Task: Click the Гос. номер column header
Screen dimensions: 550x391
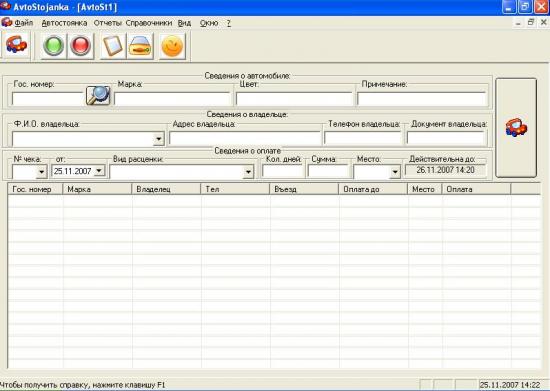Action: point(35,189)
